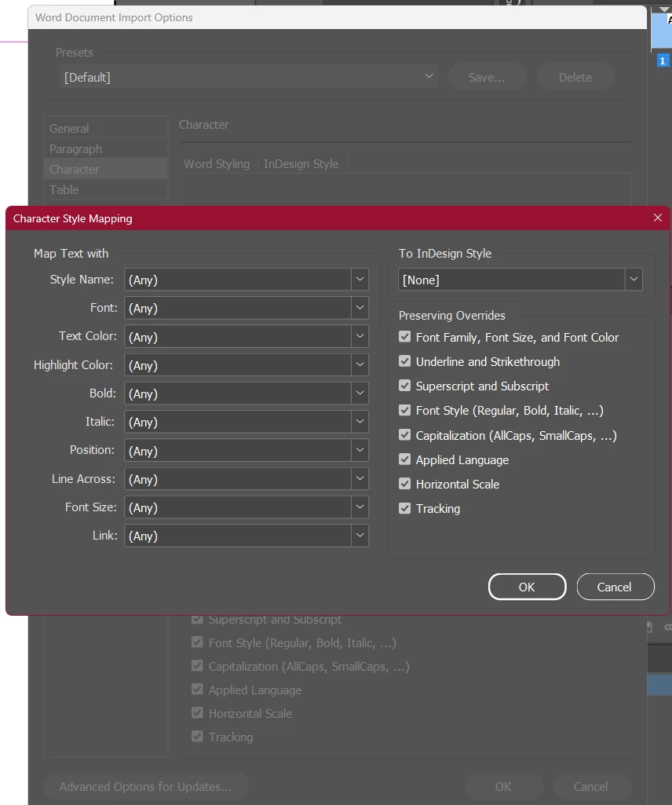The image size is (672, 805).
Task: Click OK in Word Document Import Options
Action: click(x=504, y=786)
